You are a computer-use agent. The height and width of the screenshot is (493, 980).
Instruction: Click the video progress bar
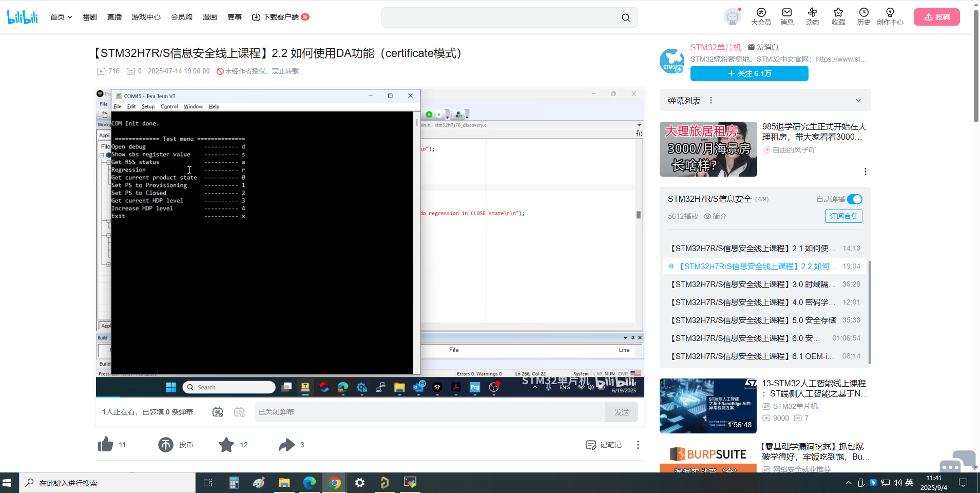(x=370, y=397)
